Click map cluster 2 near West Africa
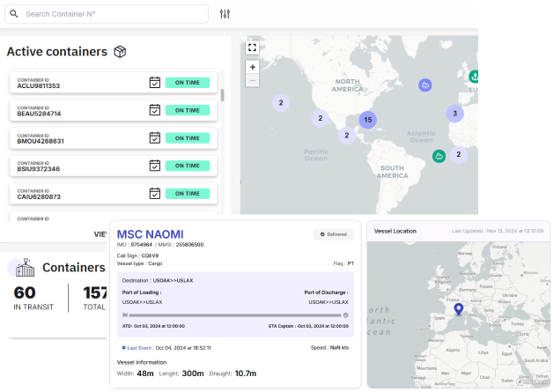 (x=458, y=154)
